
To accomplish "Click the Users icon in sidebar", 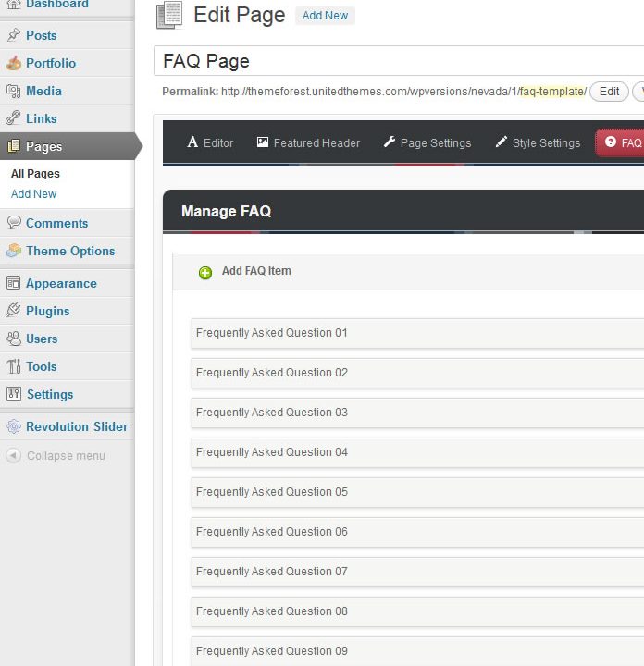I will [13, 339].
